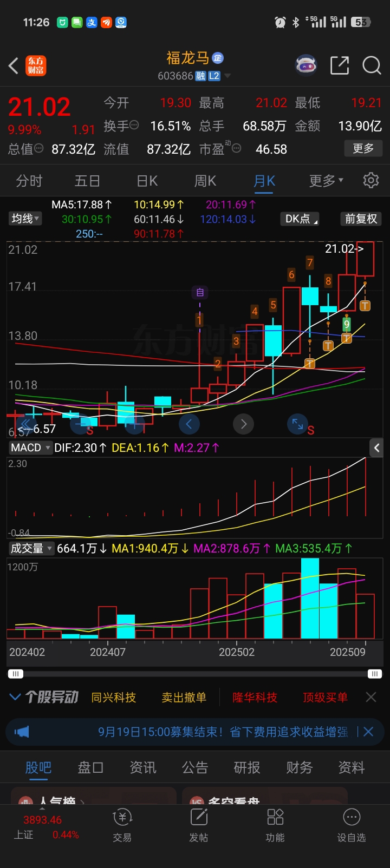This screenshot has height=868, width=390.
Task: Tap right handle of range slider
Action: click(375, 674)
